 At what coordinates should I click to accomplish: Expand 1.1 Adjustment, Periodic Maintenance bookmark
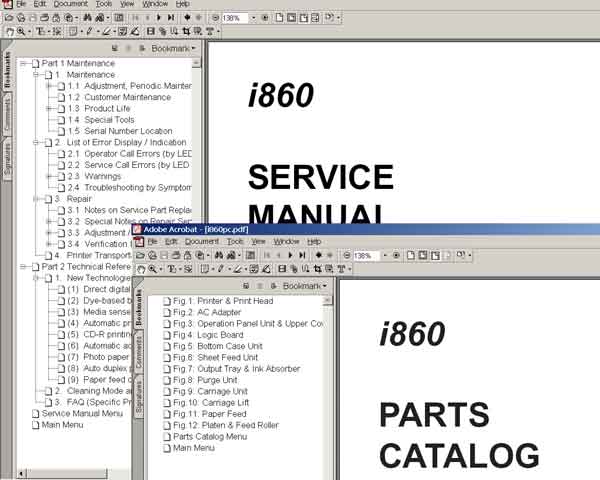[x=49, y=86]
